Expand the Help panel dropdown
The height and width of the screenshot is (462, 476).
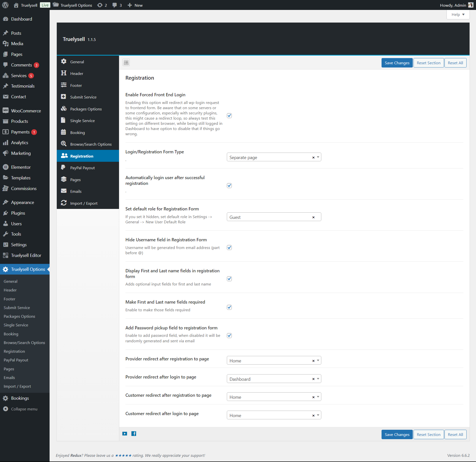458,15
